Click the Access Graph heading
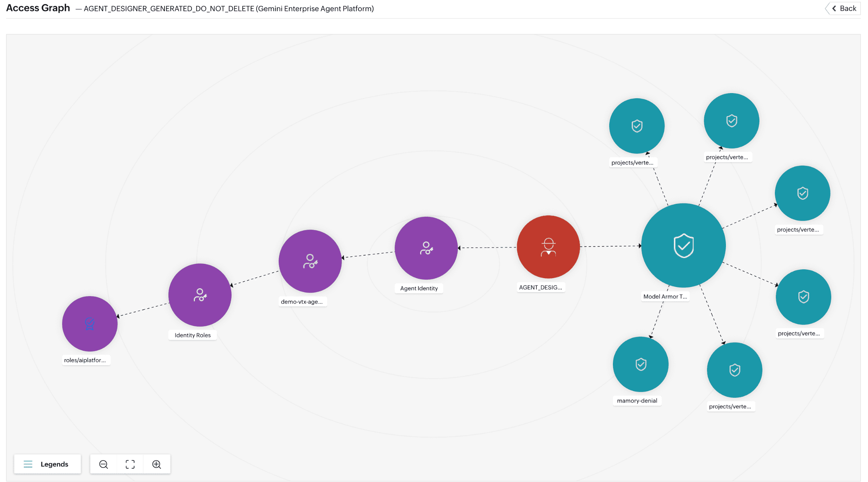 pos(38,8)
